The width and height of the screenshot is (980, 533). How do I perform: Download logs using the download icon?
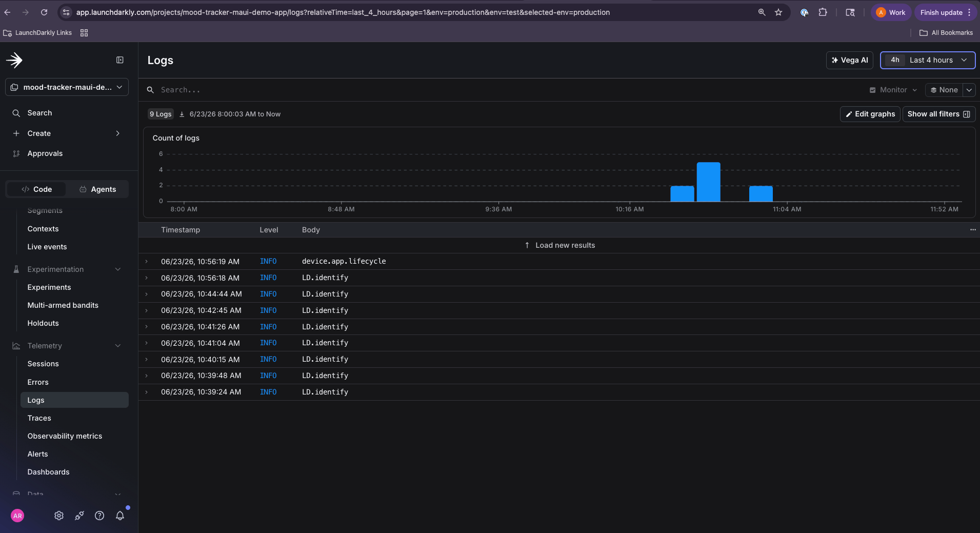(x=182, y=114)
